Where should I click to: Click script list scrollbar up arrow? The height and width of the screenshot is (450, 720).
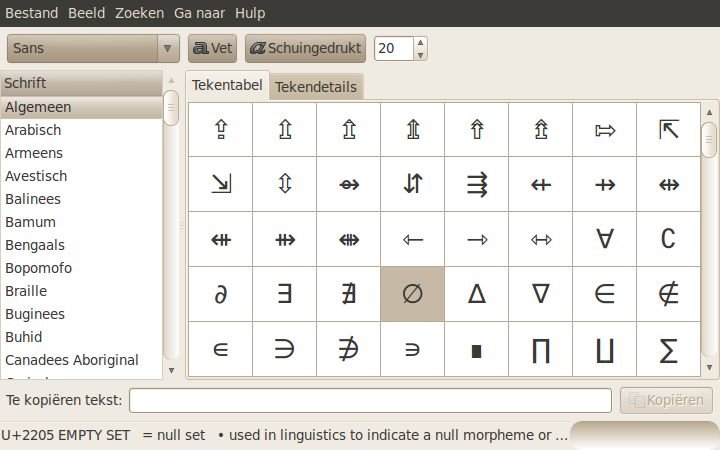point(171,81)
